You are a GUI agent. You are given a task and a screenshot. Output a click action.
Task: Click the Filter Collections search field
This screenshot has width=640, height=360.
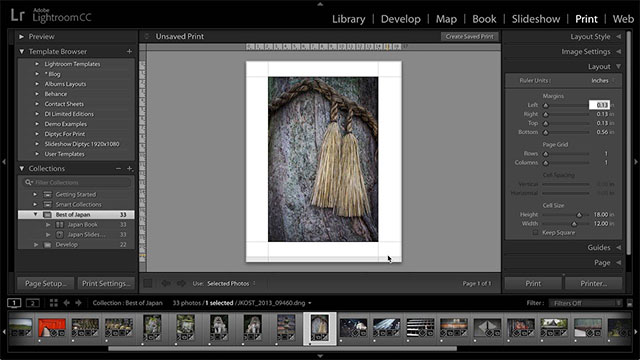point(77,182)
